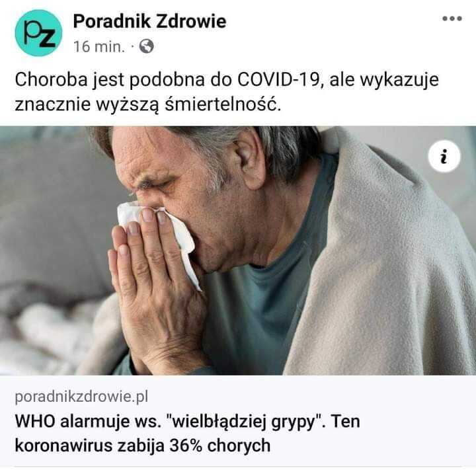The height and width of the screenshot is (470, 476).
Task: Visit the Poradnik Zdrowie page name
Action: tap(149, 21)
